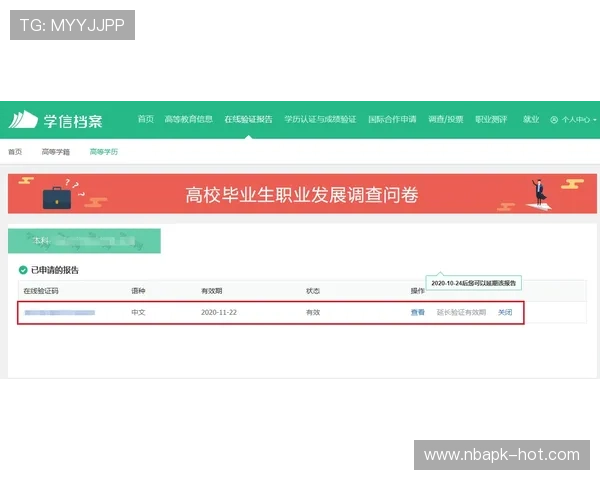This screenshot has width=600, height=480.
Task: Open the 首页 nav menu item
Action: point(146,119)
